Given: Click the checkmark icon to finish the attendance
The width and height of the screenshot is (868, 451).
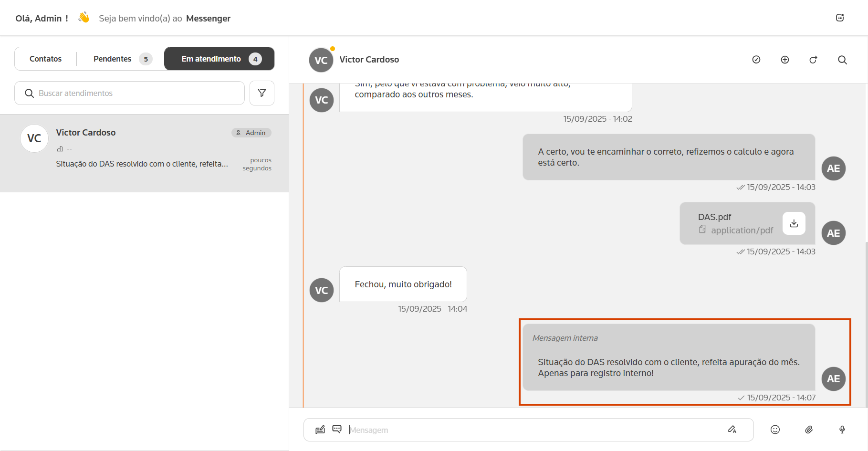Looking at the screenshot, I should [x=756, y=60].
